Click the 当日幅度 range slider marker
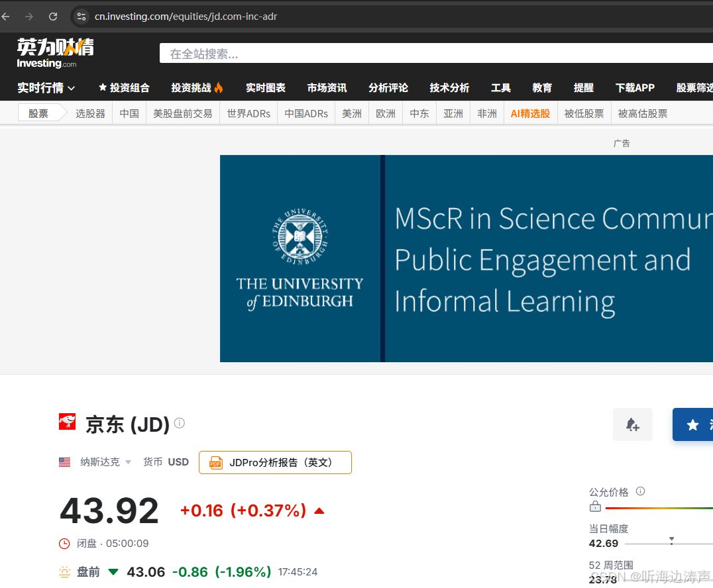The width and height of the screenshot is (713, 588). click(x=672, y=540)
